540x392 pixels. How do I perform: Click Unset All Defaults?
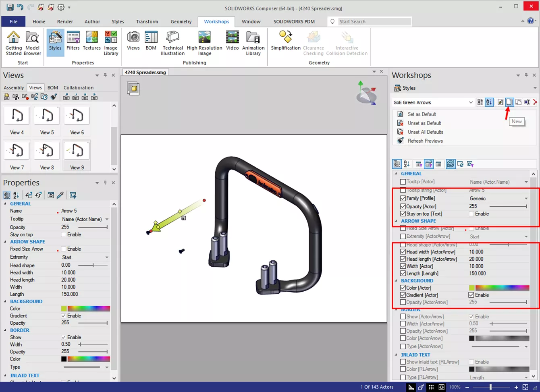click(x=425, y=132)
